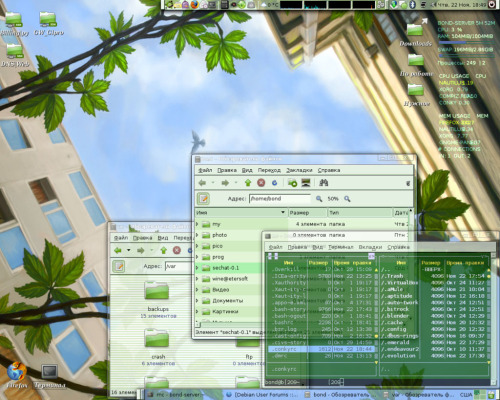Select the crash folder icon
Image resolution: width=500 pixels, height=400 pixels.
157,338
